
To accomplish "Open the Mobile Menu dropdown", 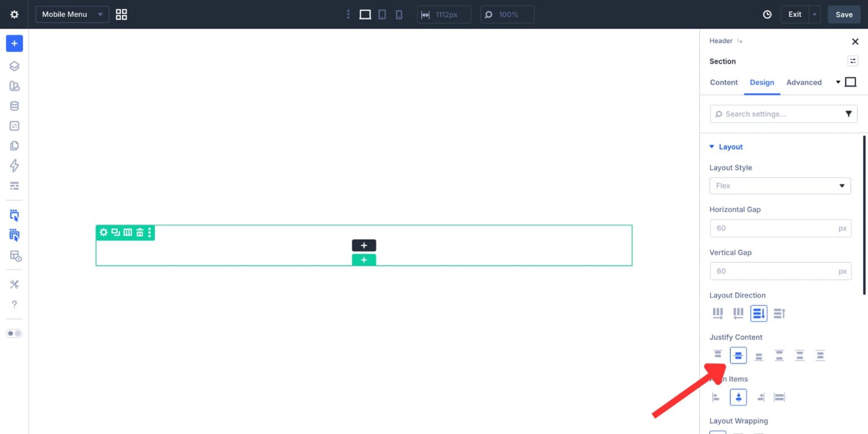I will click(72, 15).
